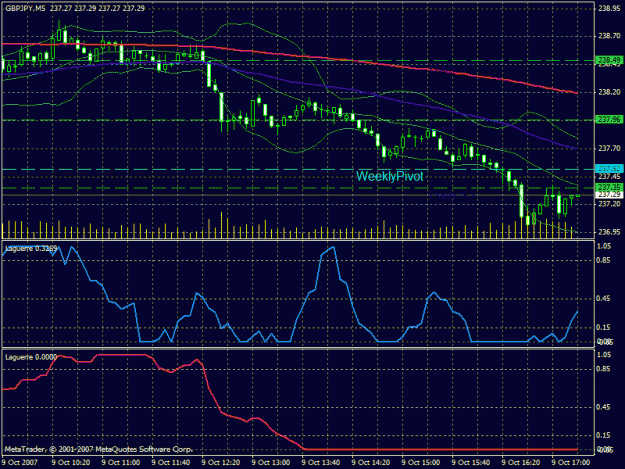Click the 238.70 price scale value
This screenshot has width=625, height=469.
(x=609, y=36)
